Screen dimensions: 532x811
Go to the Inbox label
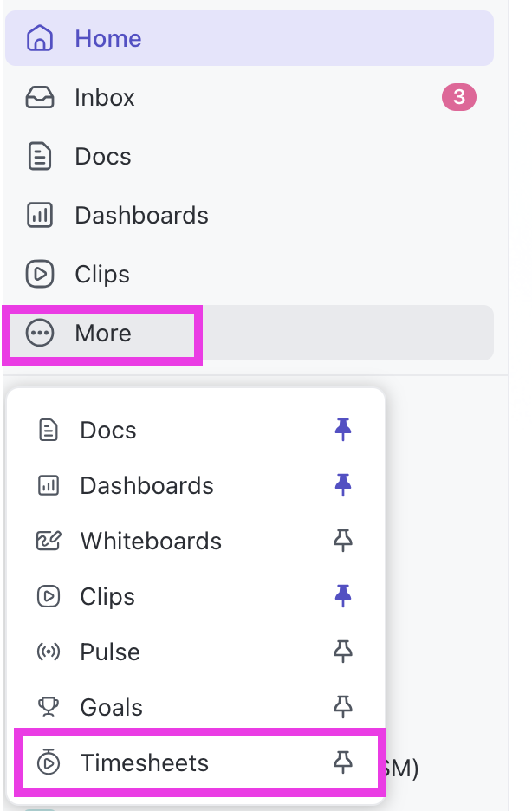[105, 98]
